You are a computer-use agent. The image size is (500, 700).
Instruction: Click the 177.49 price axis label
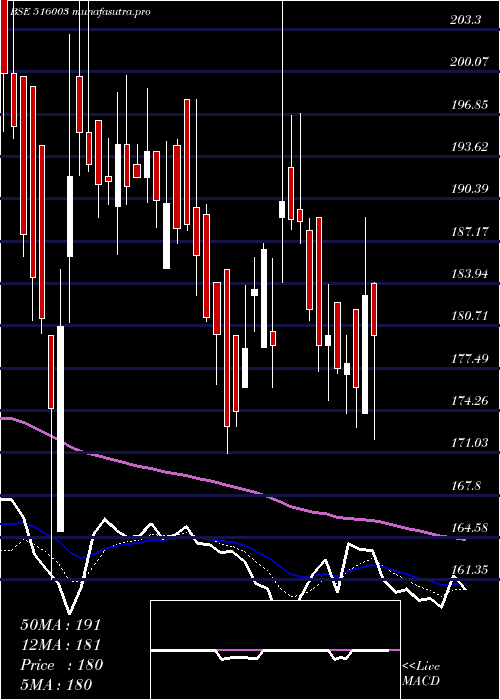pyautogui.click(x=469, y=359)
